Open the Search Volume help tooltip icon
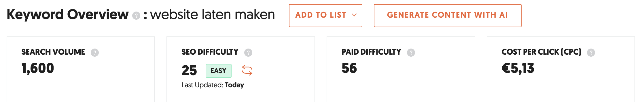Viewport: 644px width, 111px height. coord(95,53)
